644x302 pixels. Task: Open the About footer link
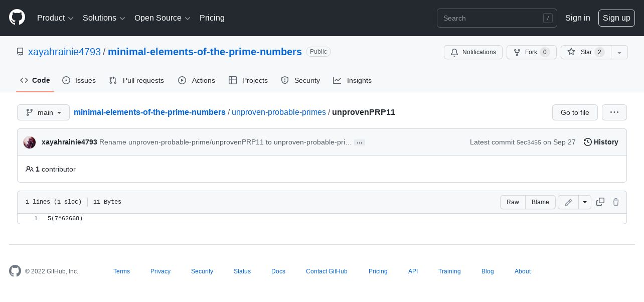(523, 271)
